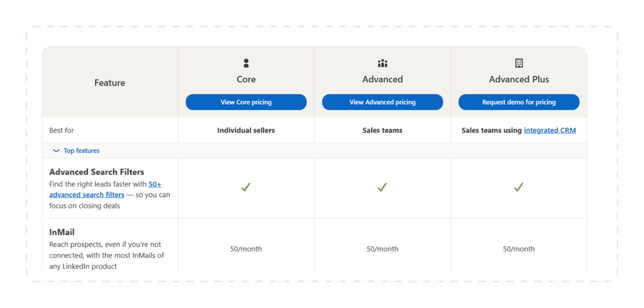
Task: Click the Top features section label
Action: (x=81, y=151)
